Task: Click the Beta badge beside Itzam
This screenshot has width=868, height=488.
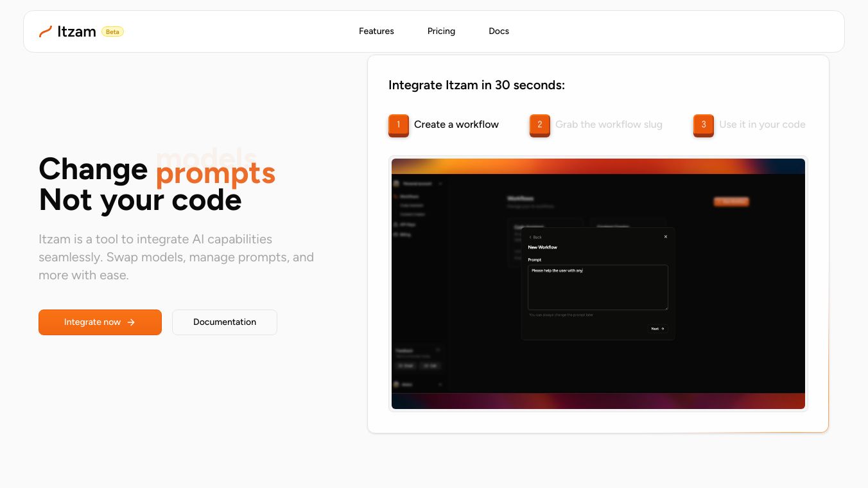Action: [x=112, y=31]
